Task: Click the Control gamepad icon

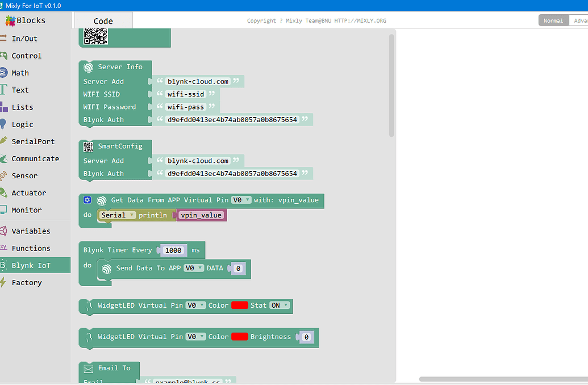Action: click(x=3, y=56)
